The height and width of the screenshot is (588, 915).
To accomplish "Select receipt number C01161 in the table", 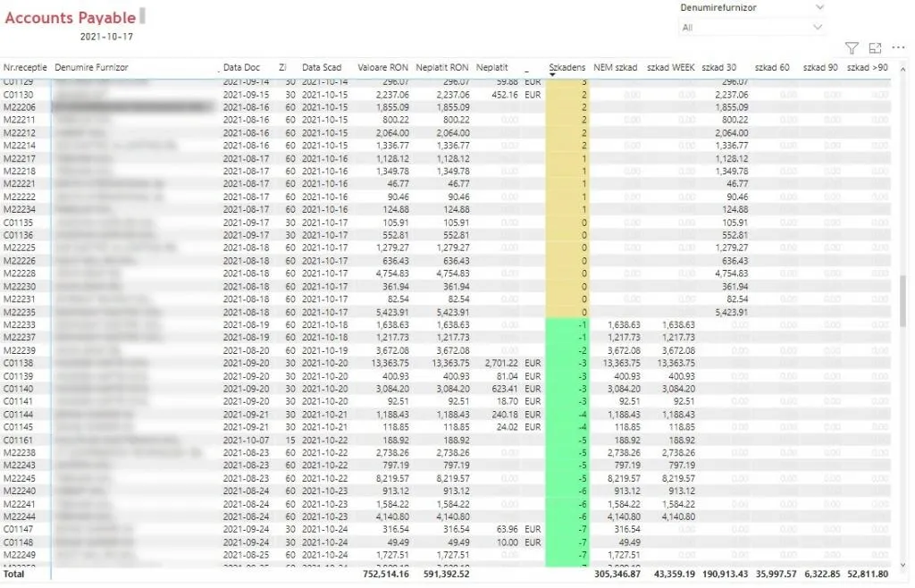I will point(19,441).
